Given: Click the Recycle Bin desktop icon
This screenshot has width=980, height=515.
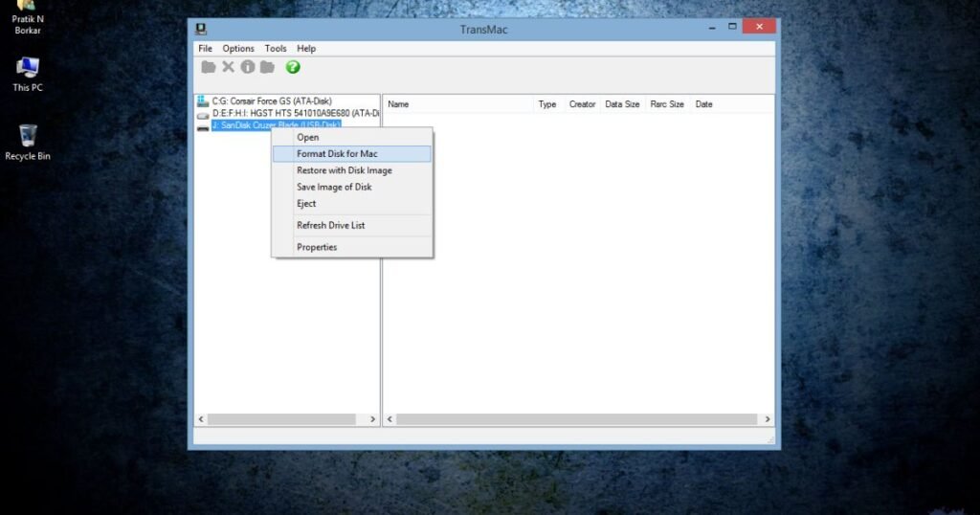Looking at the screenshot, I should [x=28, y=142].
